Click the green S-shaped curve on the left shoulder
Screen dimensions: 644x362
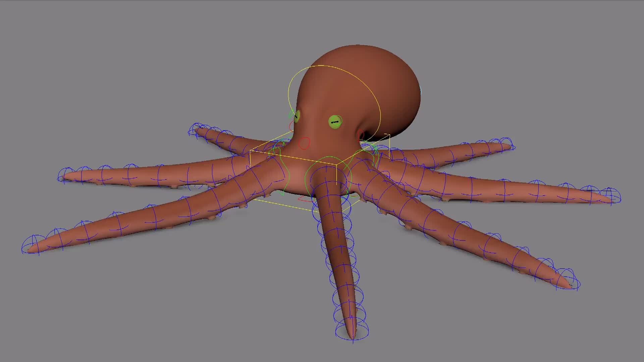point(280,171)
